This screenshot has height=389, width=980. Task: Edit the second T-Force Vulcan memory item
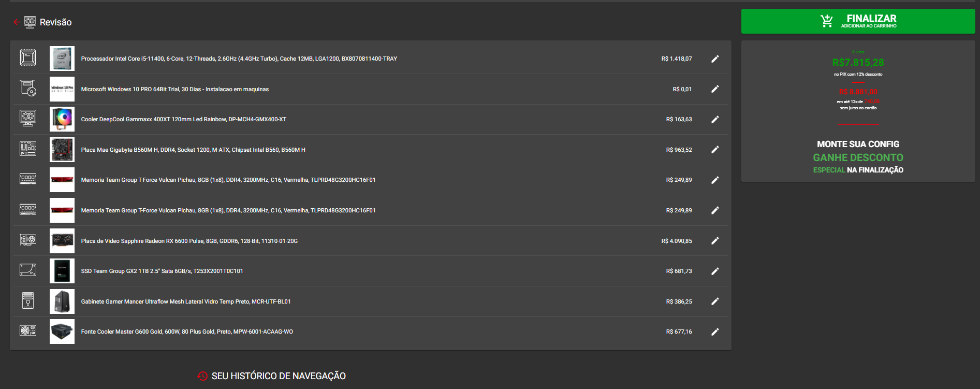click(715, 210)
